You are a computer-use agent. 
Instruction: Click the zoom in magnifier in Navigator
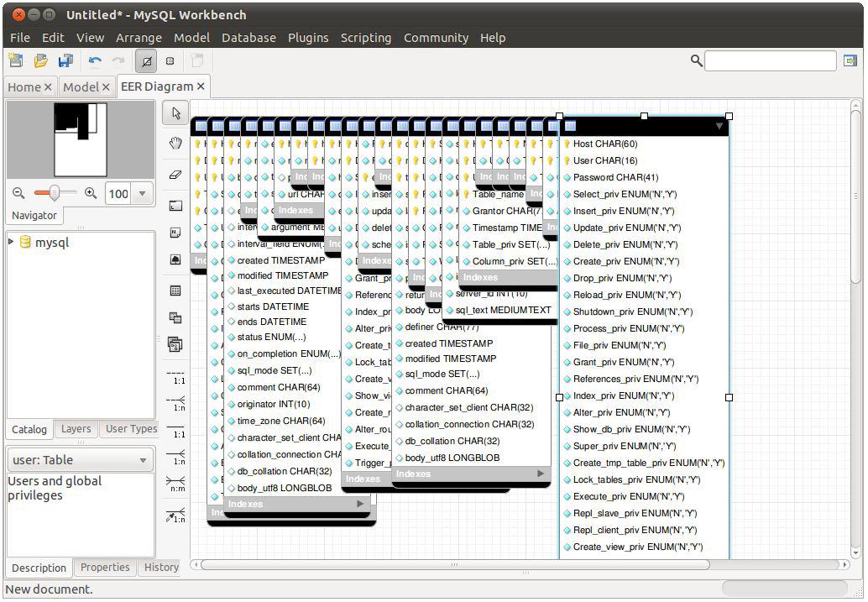click(x=91, y=193)
